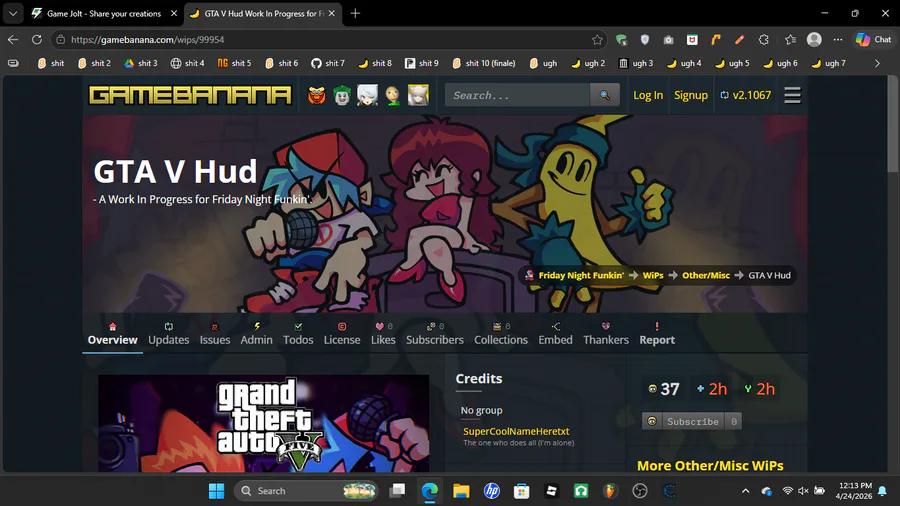900x506 pixels.
Task: Open the favorites list icon
Action: tap(790, 40)
